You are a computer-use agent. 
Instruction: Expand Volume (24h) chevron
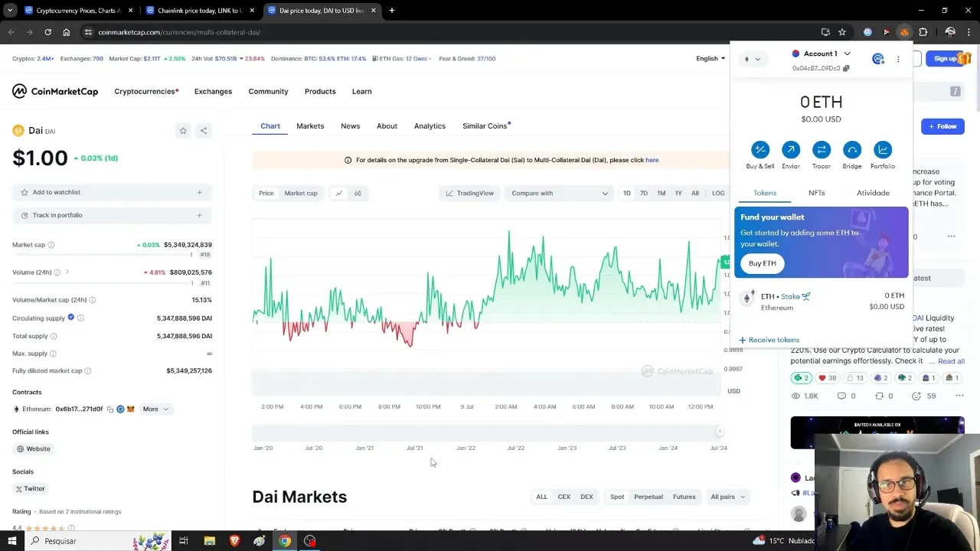pyautogui.click(x=67, y=272)
